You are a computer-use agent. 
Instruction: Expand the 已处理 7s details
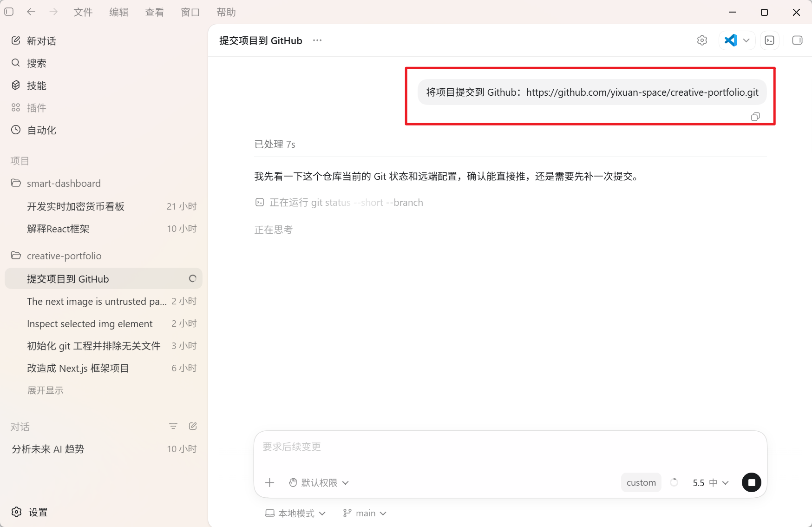click(275, 145)
